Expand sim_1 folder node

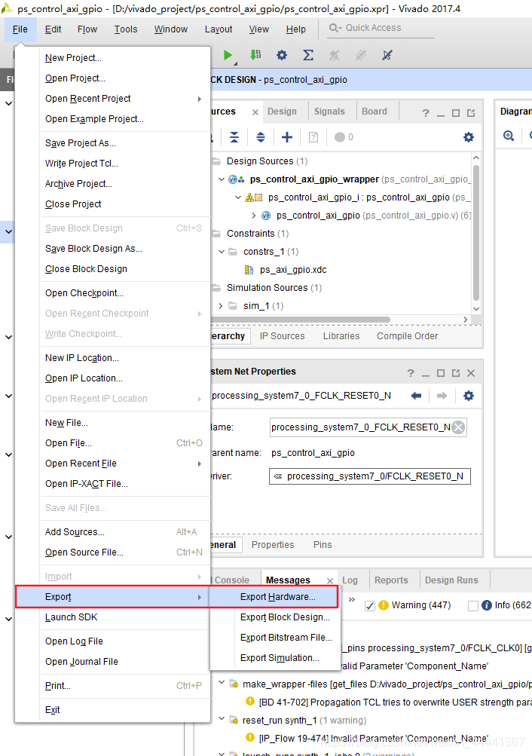coord(221,306)
